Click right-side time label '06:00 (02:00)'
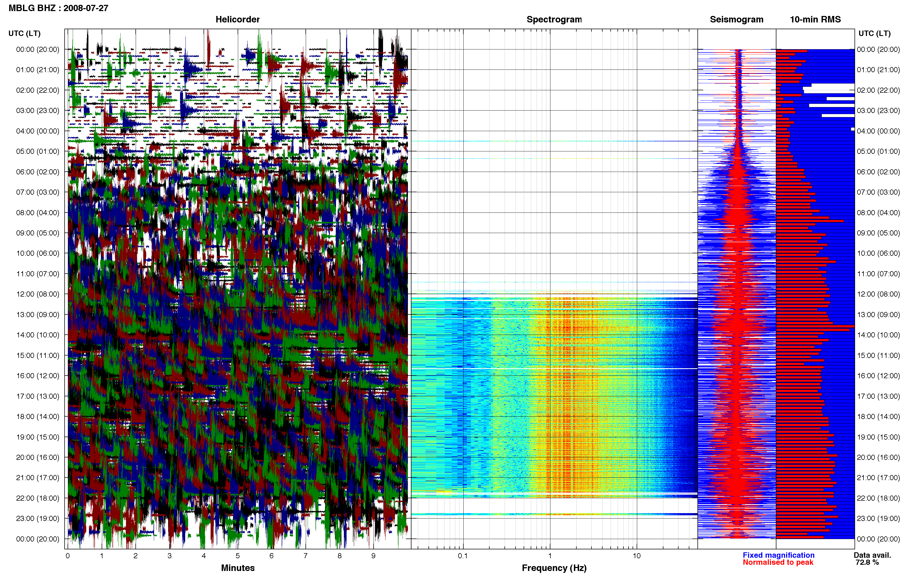 click(878, 172)
